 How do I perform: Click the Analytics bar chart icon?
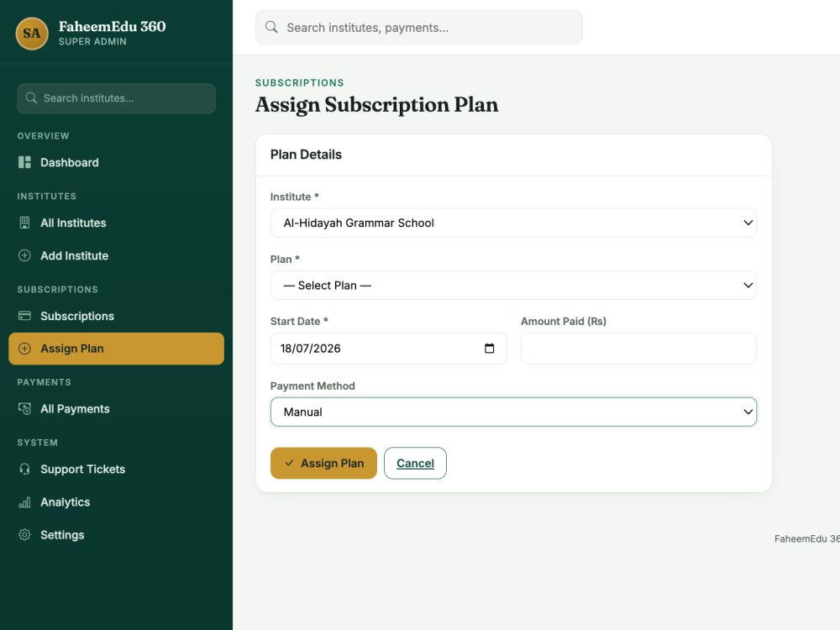pyautogui.click(x=24, y=502)
